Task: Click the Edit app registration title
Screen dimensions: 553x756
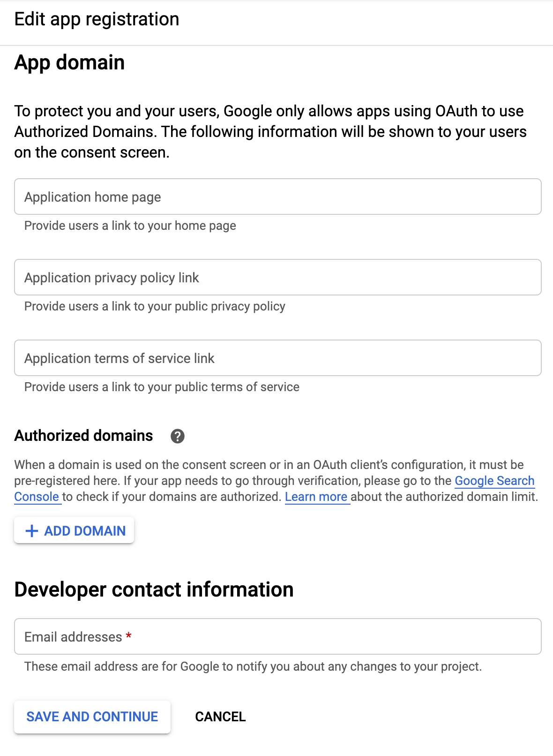Action: [97, 19]
